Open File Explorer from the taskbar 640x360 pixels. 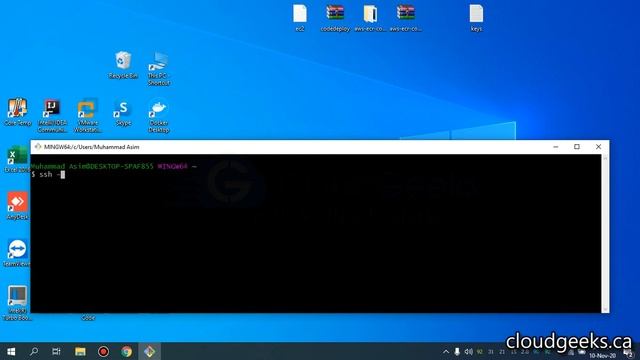[80, 351]
